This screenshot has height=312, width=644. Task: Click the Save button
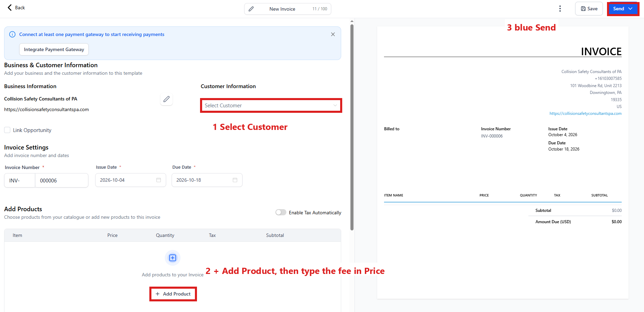589,9
